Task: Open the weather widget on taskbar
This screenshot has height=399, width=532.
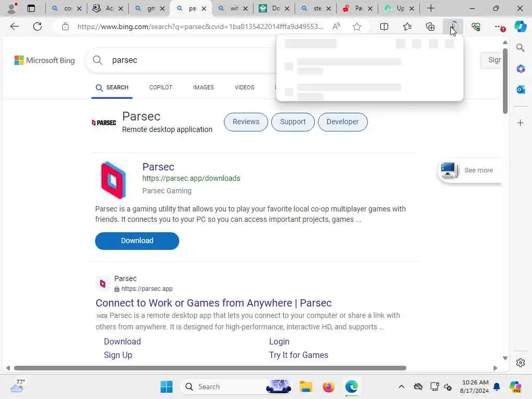Action: tap(17, 386)
